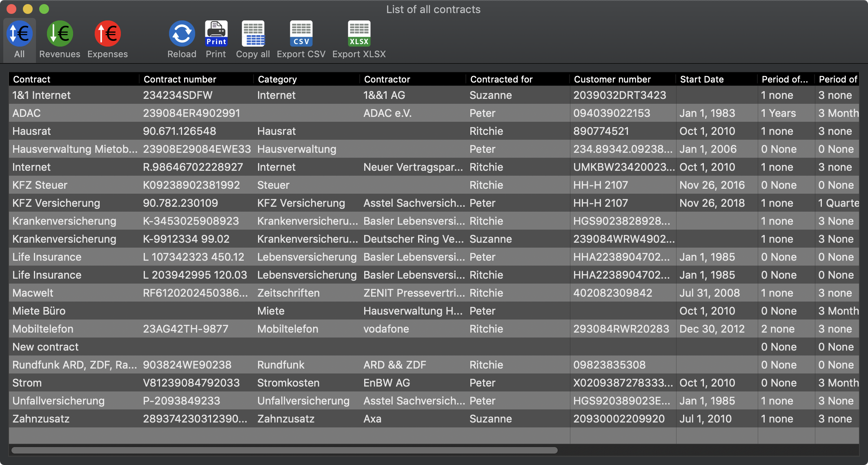Sort by the Start Date column header
868x465 pixels.
pyautogui.click(x=717, y=79)
